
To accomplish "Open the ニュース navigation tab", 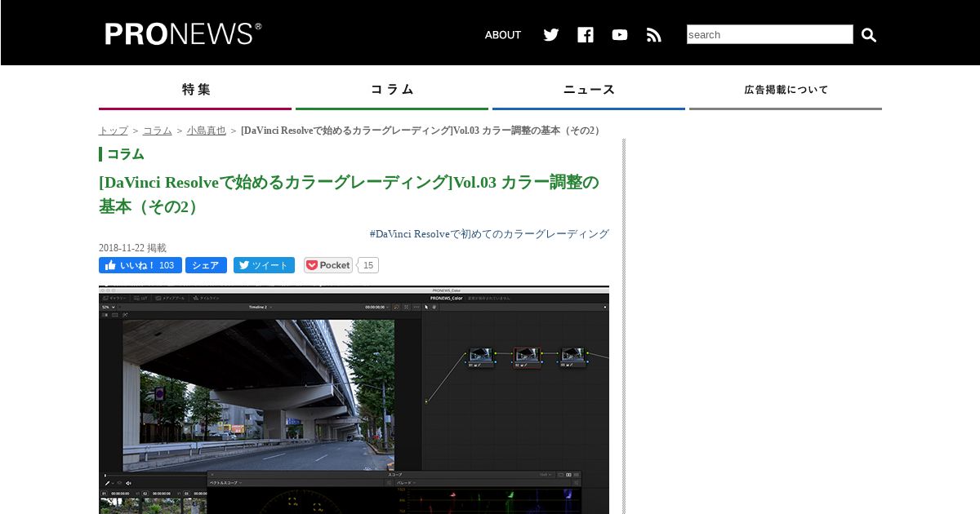I will click(x=589, y=91).
